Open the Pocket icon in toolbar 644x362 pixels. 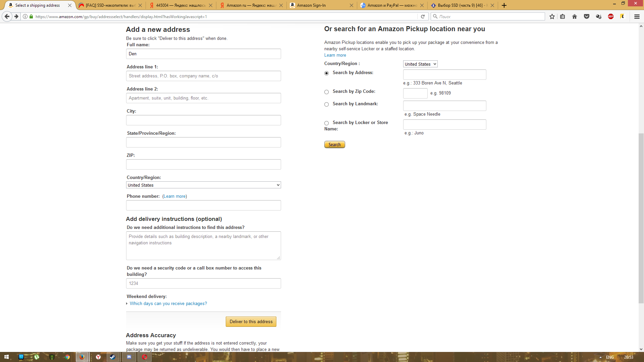click(x=587, y=16)
